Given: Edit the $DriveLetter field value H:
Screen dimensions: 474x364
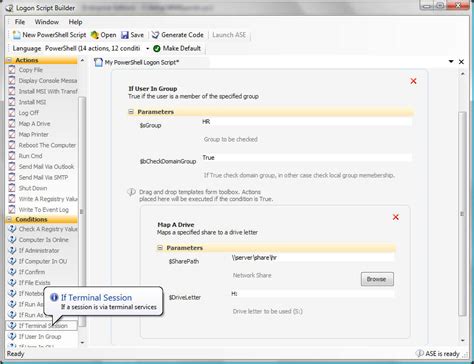Looking at the screenshot, I should pyautogui.click(x=312, y=294).
